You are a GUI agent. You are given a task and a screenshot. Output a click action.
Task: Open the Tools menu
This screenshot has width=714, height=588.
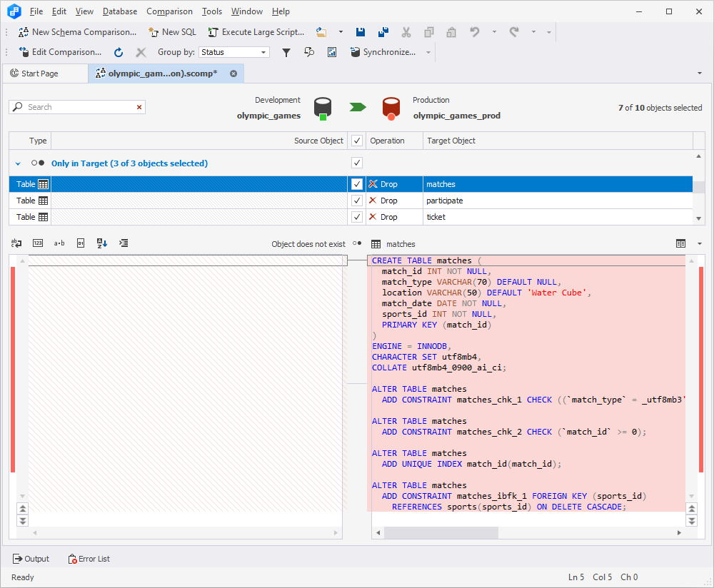pos(212,11)
